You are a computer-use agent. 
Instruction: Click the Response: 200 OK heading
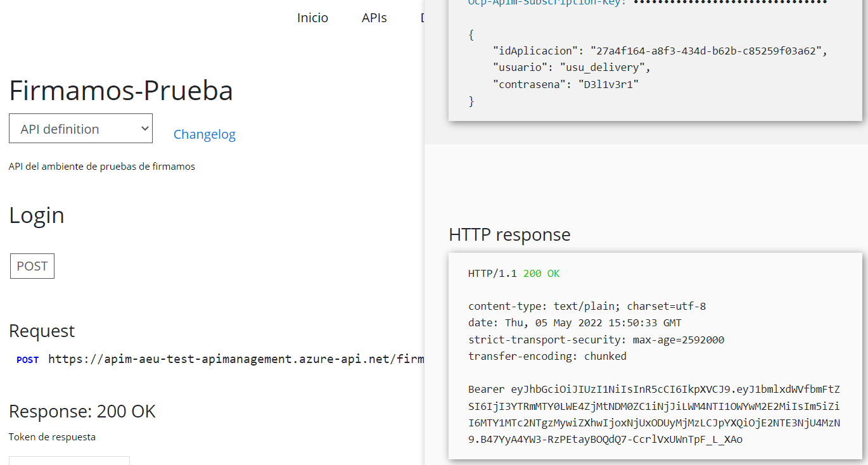point(82,411)
